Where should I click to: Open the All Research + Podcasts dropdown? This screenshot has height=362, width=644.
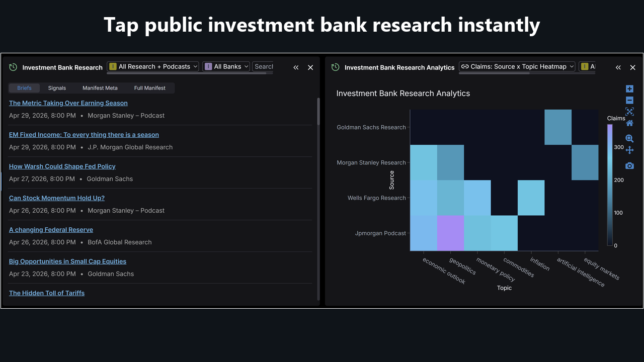153,66
